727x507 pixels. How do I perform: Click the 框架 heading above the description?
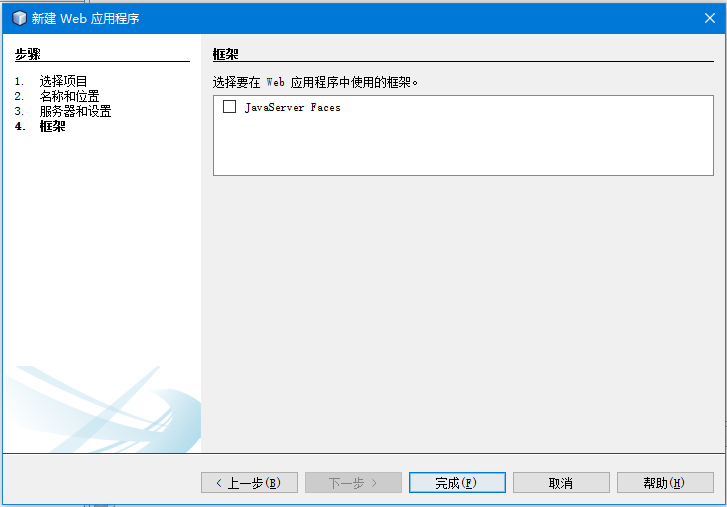coord(226,54)
